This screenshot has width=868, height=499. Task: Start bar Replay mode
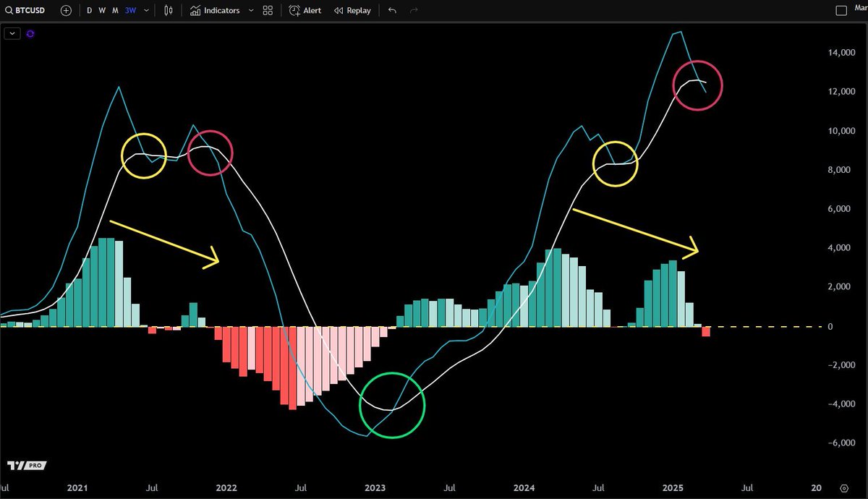point(352,11)
